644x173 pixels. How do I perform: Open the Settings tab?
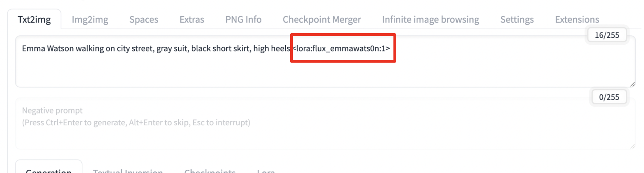[x=517, y=20]
